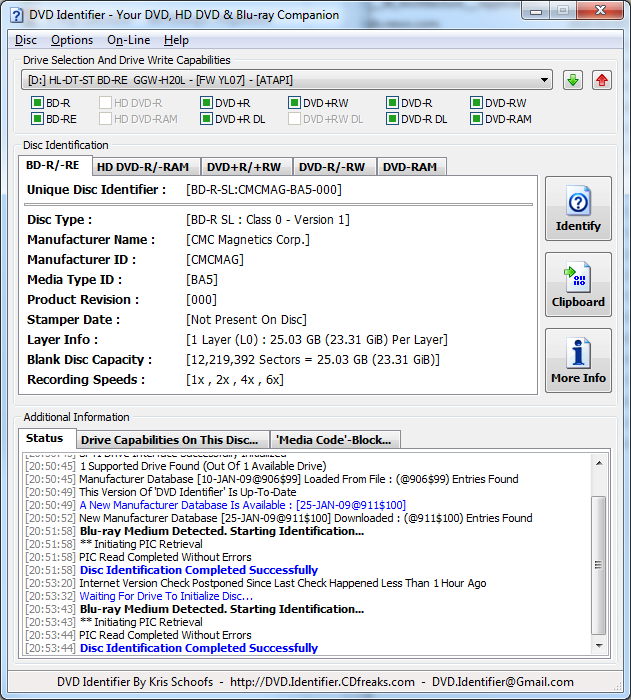This screenshot has width=631, height=700.
Task: Open the 'Media Code'-Block tab
Action: (x=334, y=440)
